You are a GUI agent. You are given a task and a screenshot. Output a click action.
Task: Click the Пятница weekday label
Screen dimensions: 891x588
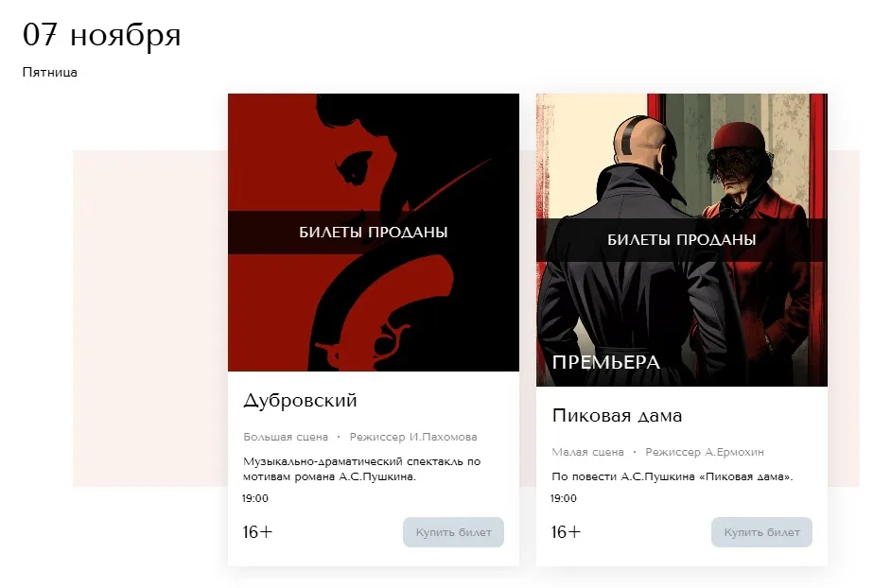point(50,72)
